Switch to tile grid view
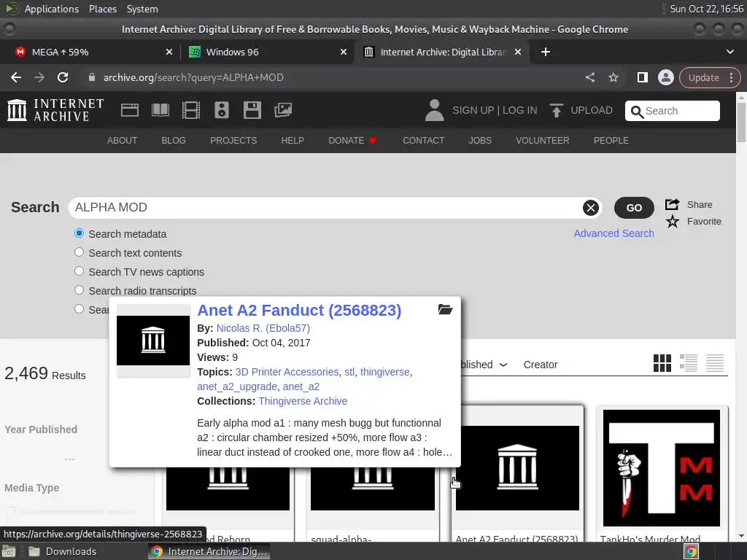This screenshot has width=747, height=560. 662,363
